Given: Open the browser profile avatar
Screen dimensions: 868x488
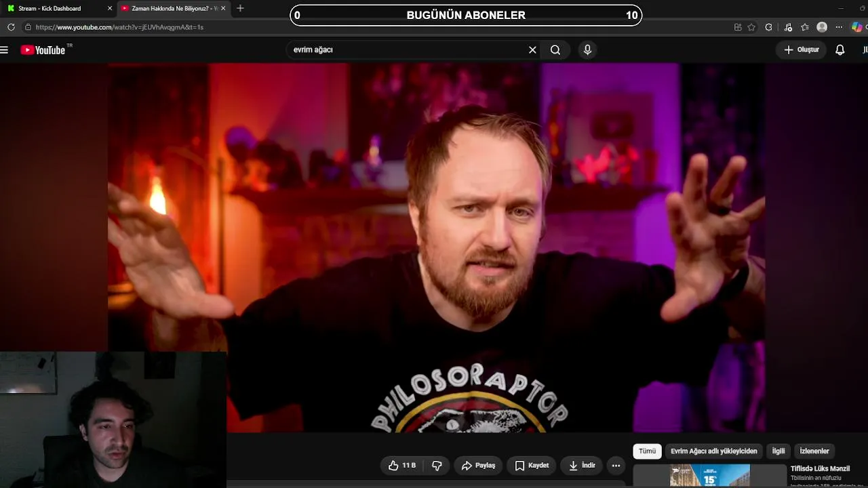Looking at the screenshot, I should [822, 27].
